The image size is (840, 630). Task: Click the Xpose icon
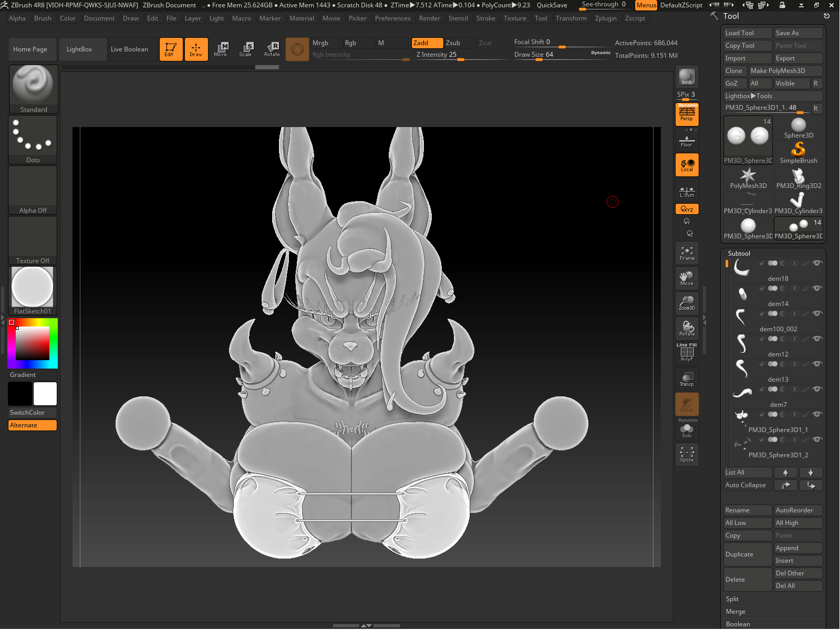687,454
